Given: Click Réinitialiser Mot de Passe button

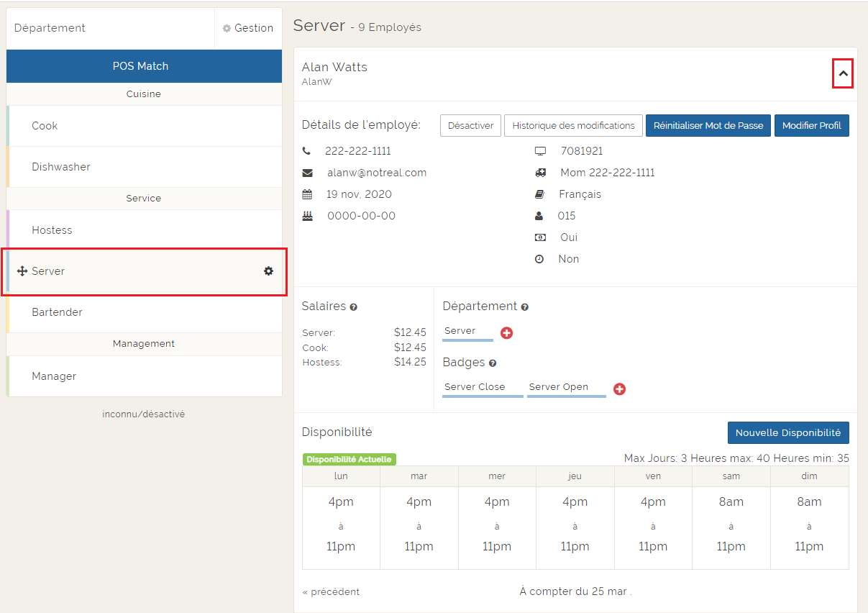Looking at the screenshot, I should [x=708, y=125].
